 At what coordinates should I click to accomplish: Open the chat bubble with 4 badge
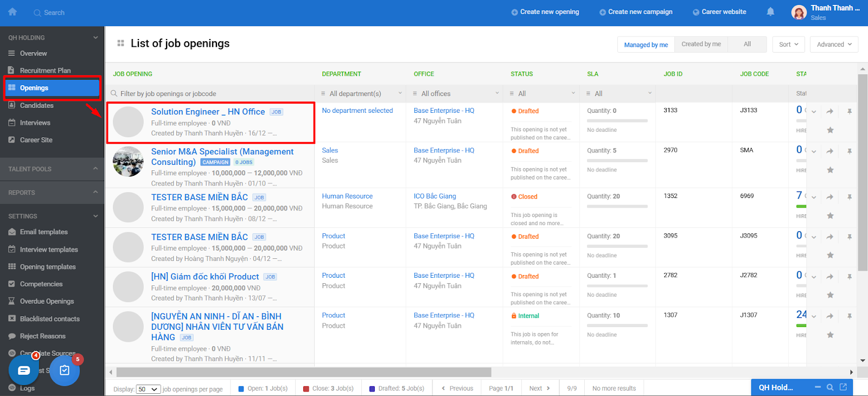click(x=24, y=371)
